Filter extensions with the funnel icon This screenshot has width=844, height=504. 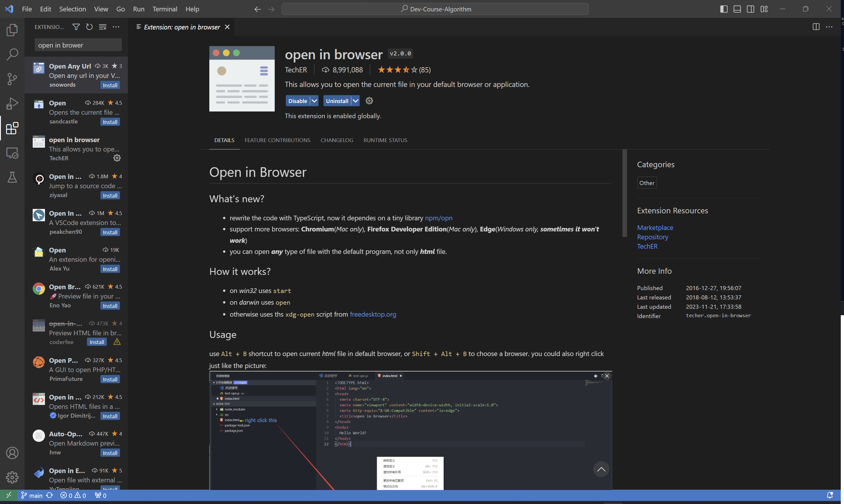click(76, 27)
